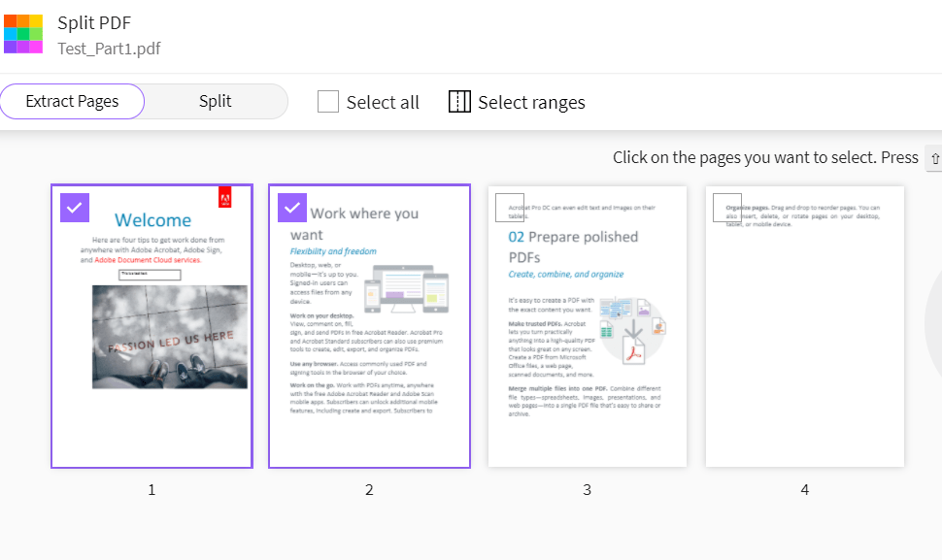
Task: Switch to the Split tab
Action: [x=215, y=101]
